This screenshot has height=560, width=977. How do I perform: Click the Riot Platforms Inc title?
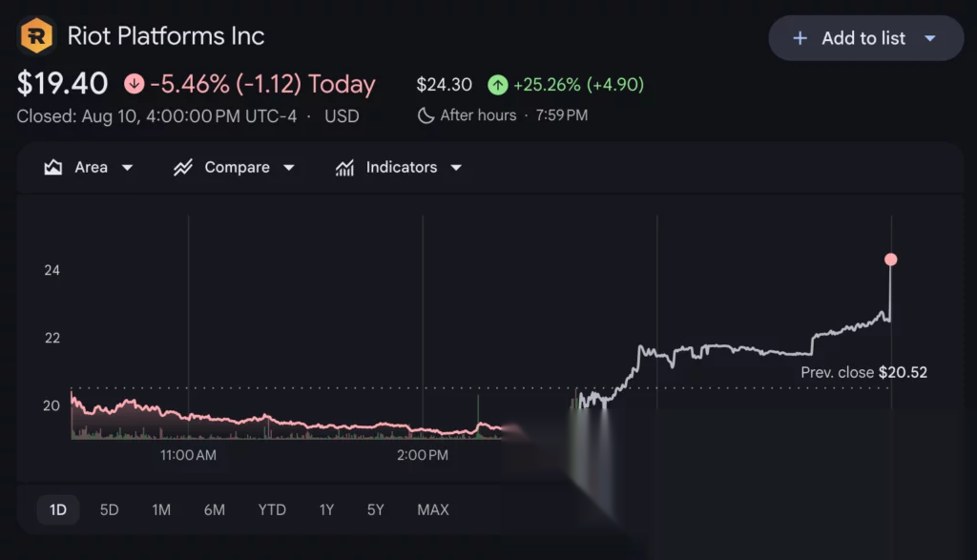point(166,35)
